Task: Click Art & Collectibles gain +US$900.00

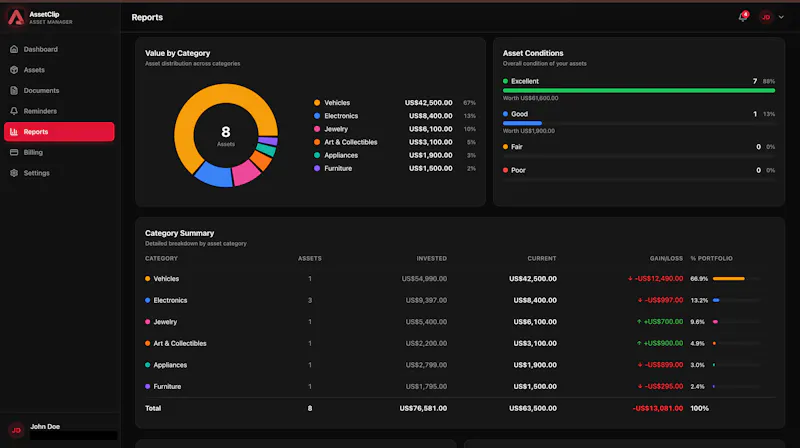Action: click(x=660, y=343)
